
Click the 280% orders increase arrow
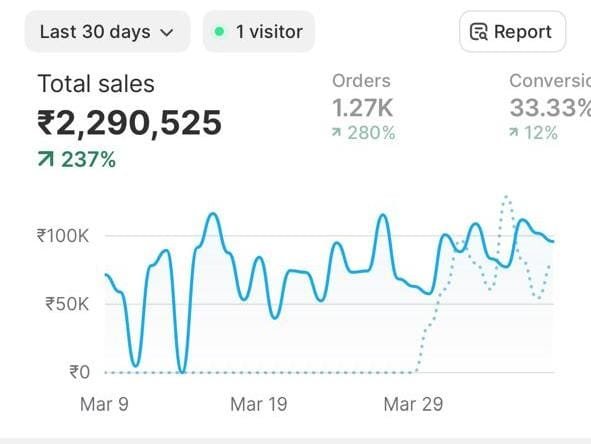[336, 132]
